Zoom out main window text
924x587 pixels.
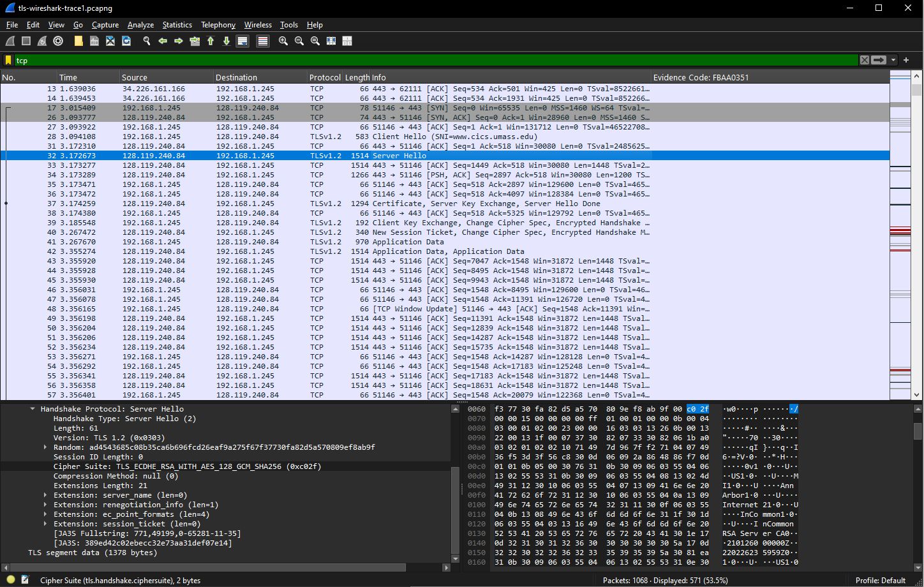(x=299, y=41)
